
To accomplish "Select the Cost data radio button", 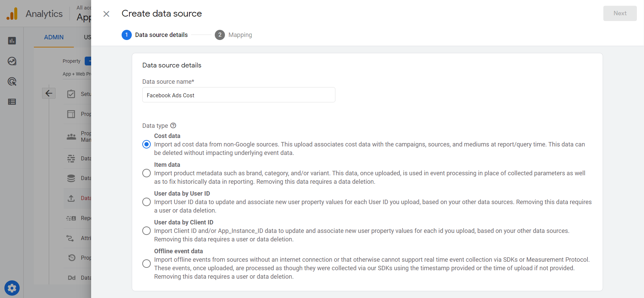I will 146,144.
